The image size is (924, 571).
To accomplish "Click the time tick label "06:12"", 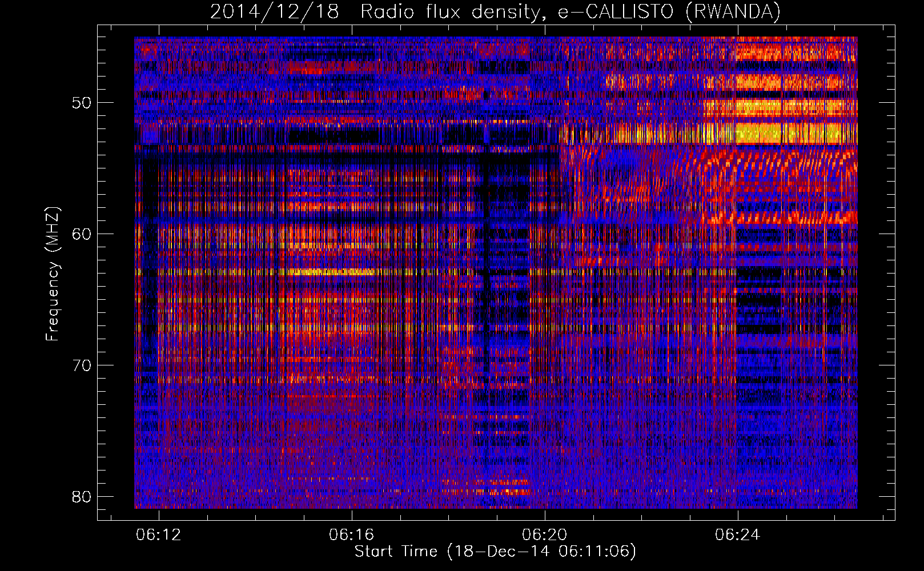I will pos(159,534).
